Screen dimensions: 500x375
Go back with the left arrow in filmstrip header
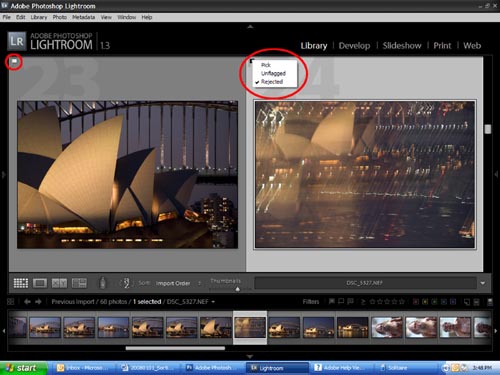[x=27, y=302]
